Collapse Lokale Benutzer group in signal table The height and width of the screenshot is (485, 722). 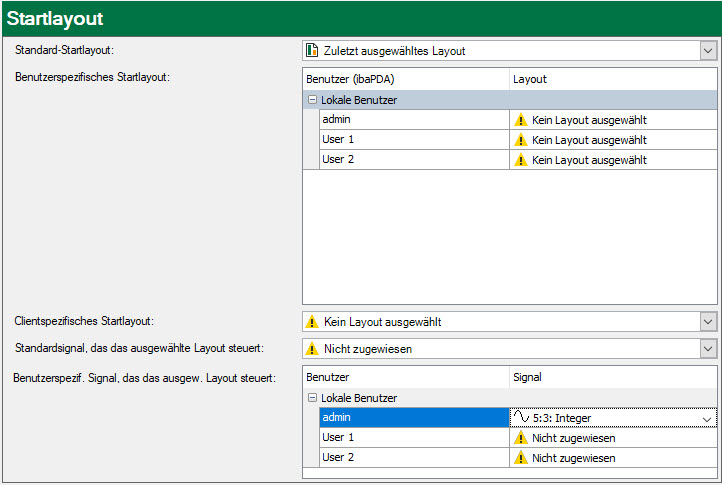[312, 398]
